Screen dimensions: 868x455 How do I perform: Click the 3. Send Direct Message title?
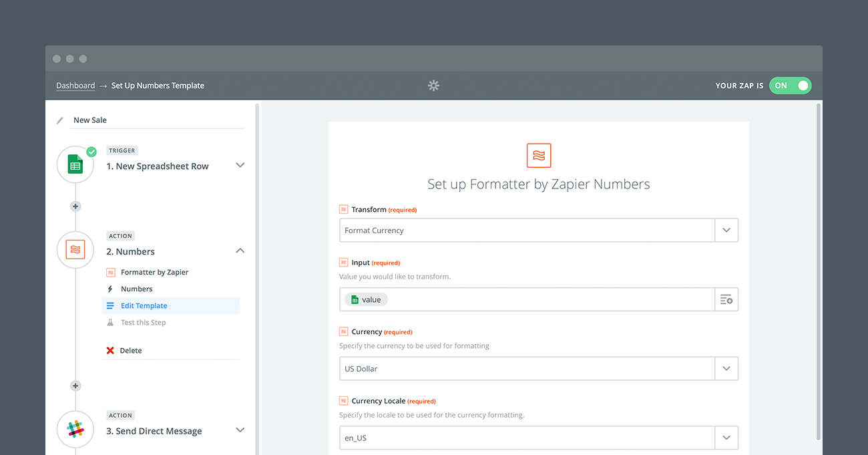(x=154, y=432)
